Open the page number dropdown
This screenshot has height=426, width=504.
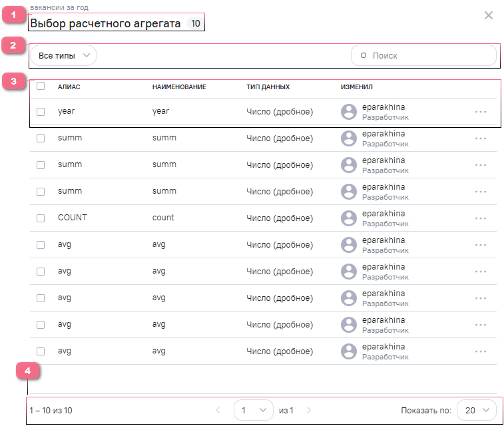(254, 411)
